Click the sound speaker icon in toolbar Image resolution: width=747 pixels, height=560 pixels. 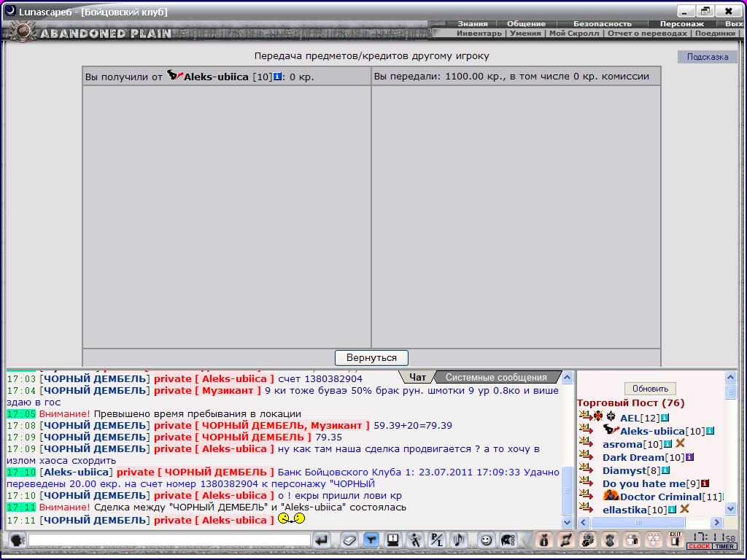pos(459,540)
